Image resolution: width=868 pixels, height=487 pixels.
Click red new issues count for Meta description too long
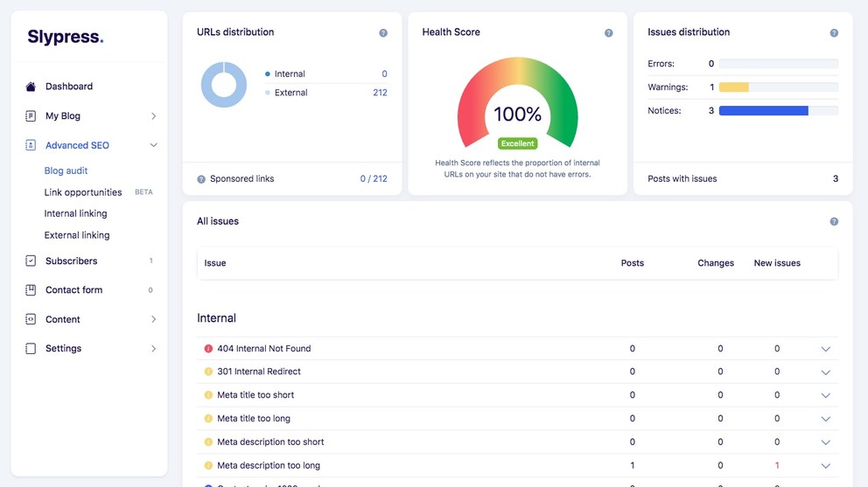tap(777, 465)
